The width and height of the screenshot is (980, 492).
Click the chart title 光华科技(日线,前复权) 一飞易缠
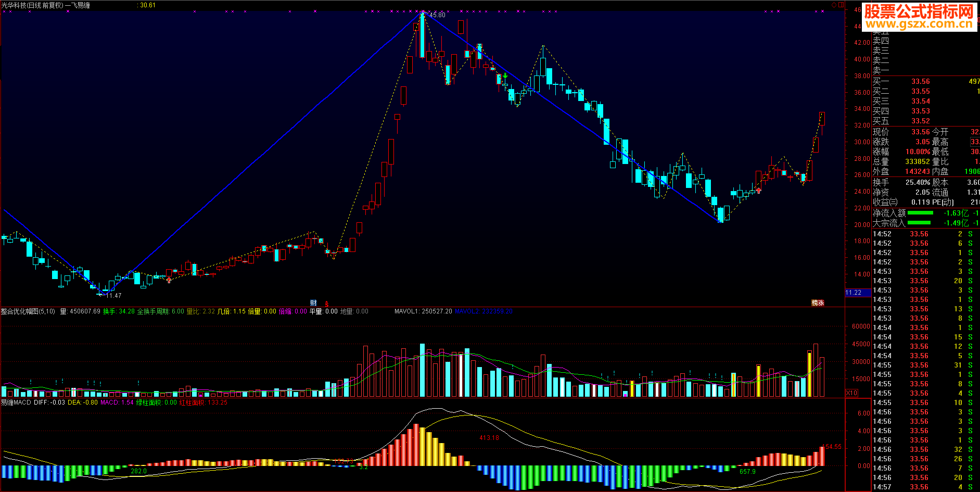[45, 5]
